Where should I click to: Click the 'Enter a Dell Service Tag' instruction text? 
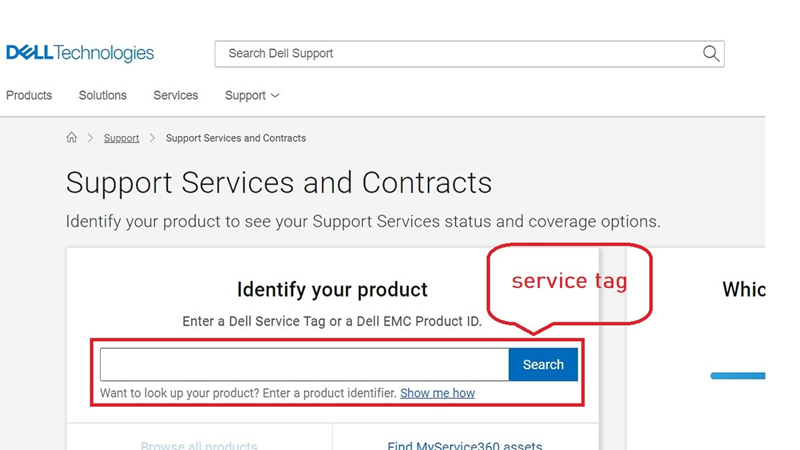pos(332,322)
